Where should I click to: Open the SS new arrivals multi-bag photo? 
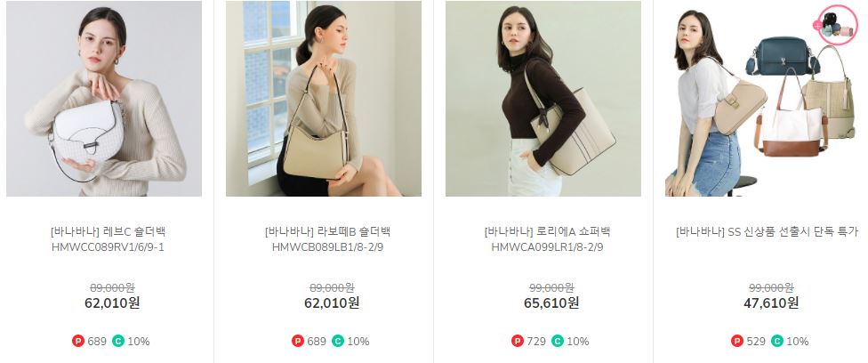click(763, 99)
